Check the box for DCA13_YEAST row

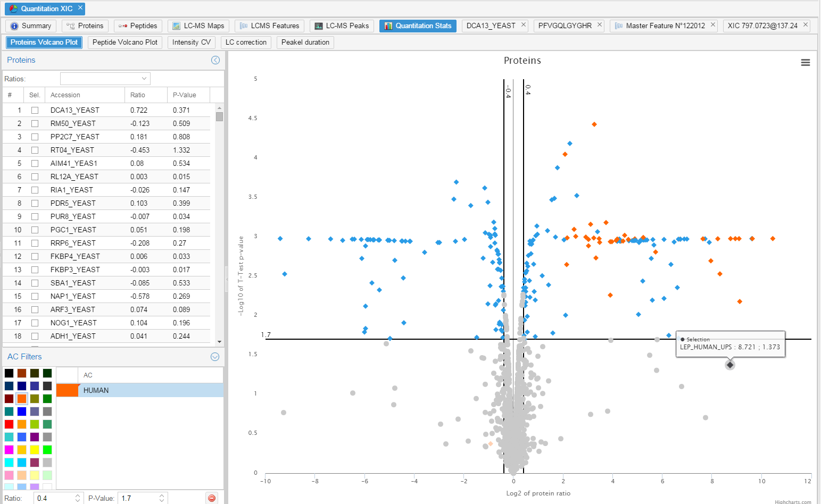pyautogui.click(x=35, y=110)
